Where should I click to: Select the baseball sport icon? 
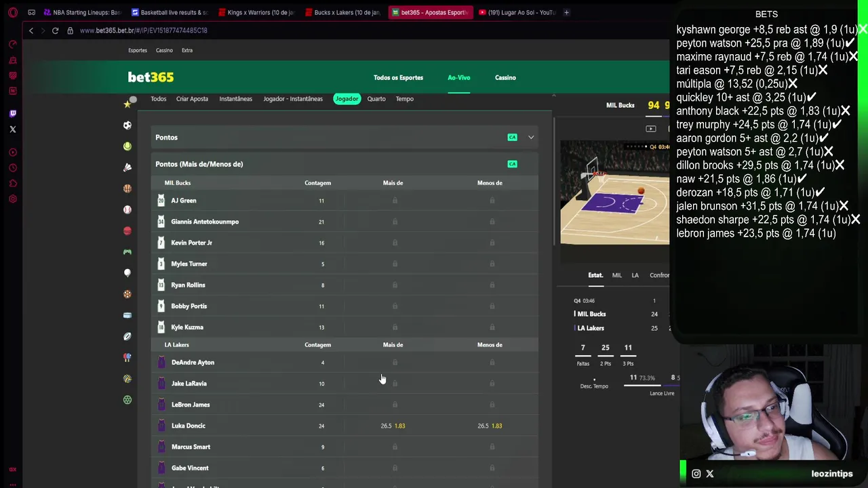click(x=127, y=209)
